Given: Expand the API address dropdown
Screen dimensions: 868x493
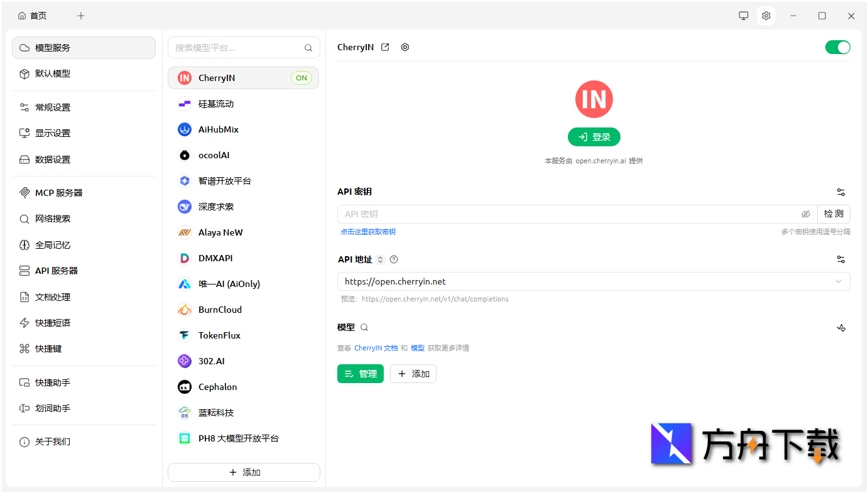Looking at the screenshot, I should pyautogui.click(x=838, y=281).
